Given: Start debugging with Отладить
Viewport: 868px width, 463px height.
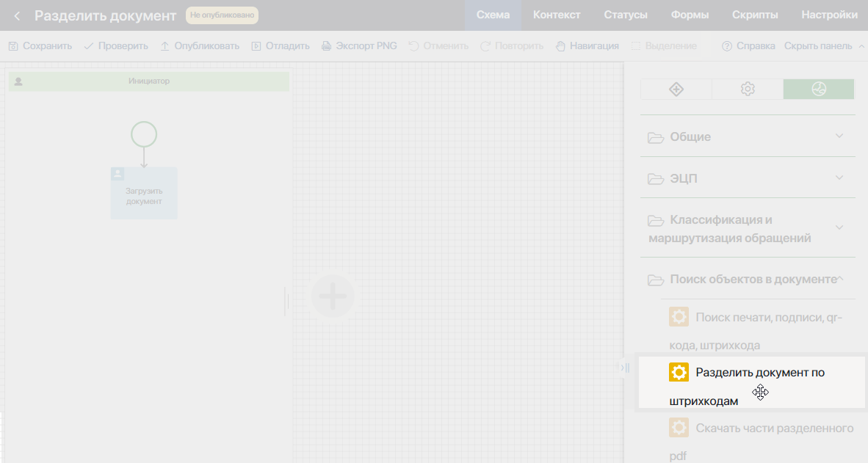Looking at the screenshot, I should click(x=281, y=46).
